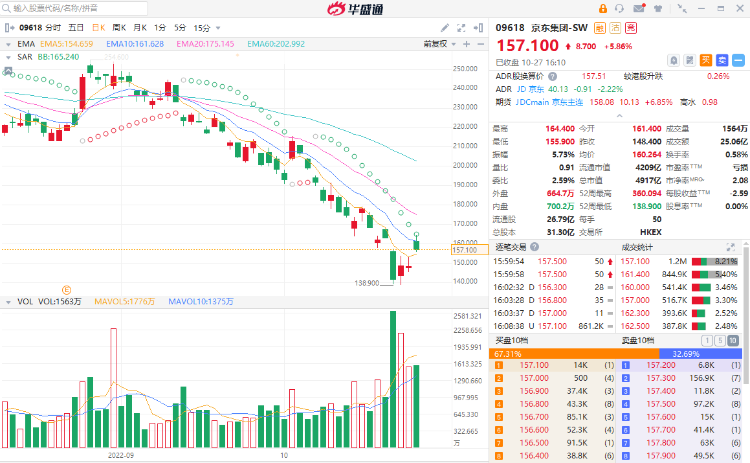
Task: Open the skin theme shirt icon
Action: (x=658, y=9)
